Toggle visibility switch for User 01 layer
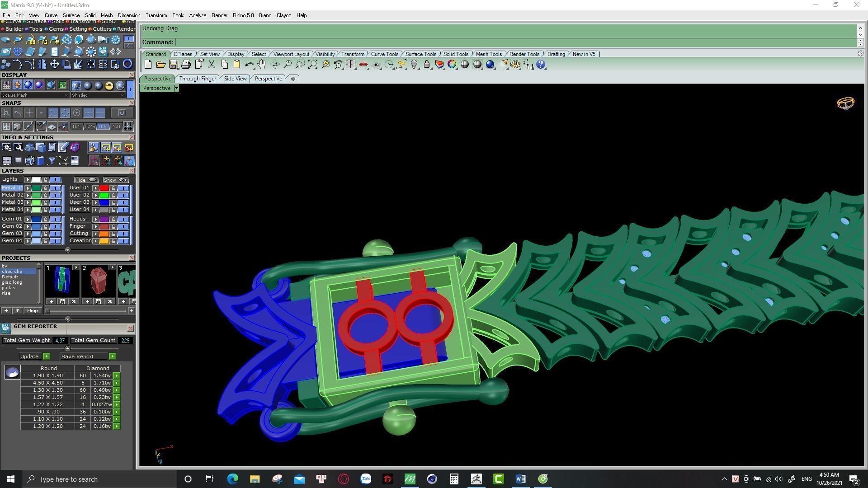 point(123,188)
